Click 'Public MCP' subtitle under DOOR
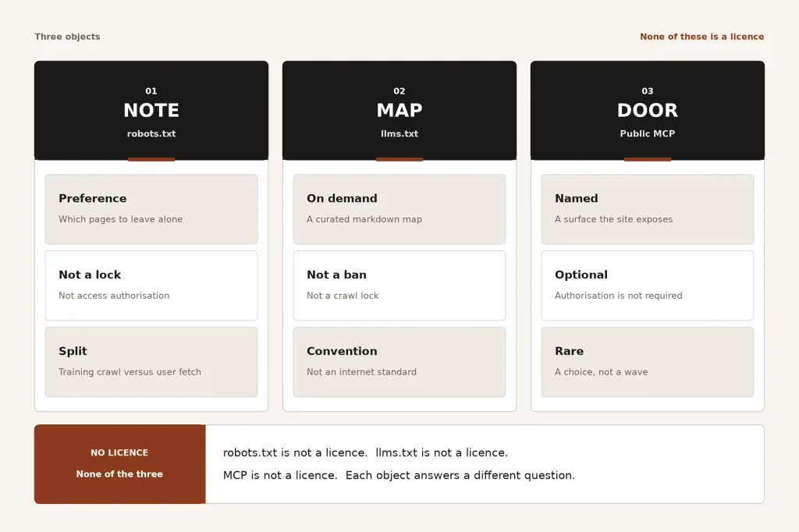 [647, 133]
